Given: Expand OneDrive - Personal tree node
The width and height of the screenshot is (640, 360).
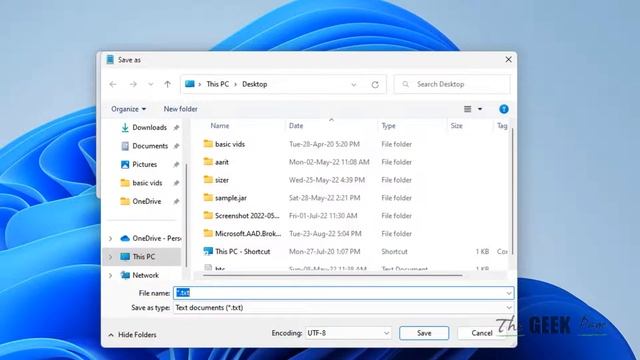Looking at the screenshot, I should pyautogui.click(x=110, y=238).
